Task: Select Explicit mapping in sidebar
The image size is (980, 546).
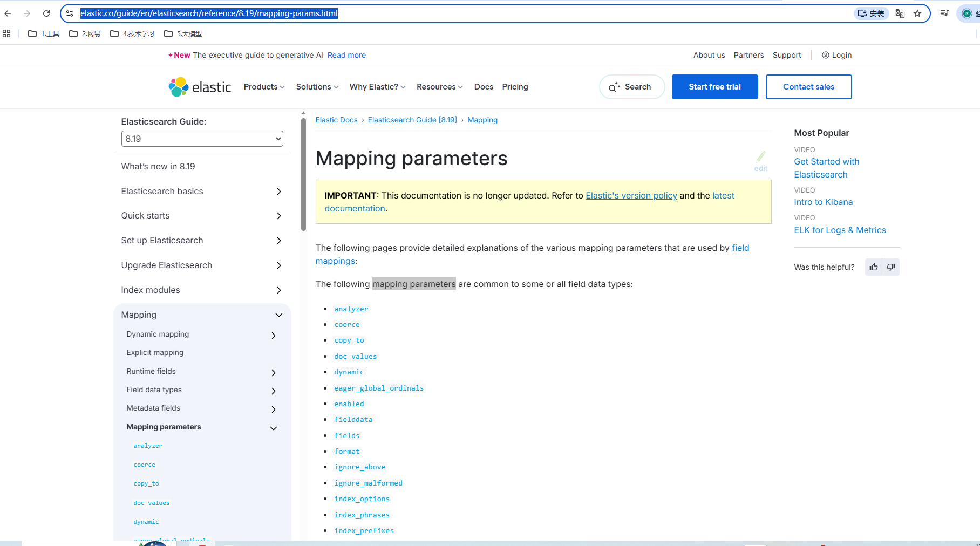Action: [x=155, y=352]
